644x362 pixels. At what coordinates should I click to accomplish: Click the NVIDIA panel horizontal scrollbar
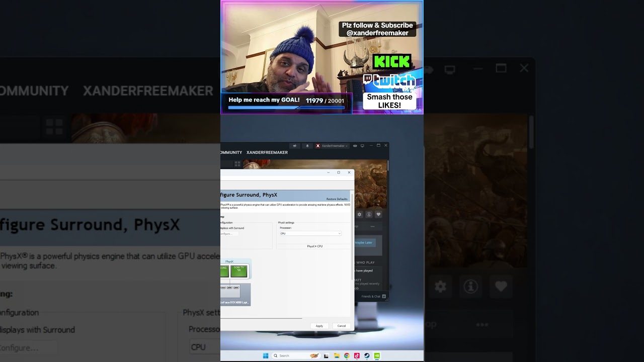click(261, 318)
